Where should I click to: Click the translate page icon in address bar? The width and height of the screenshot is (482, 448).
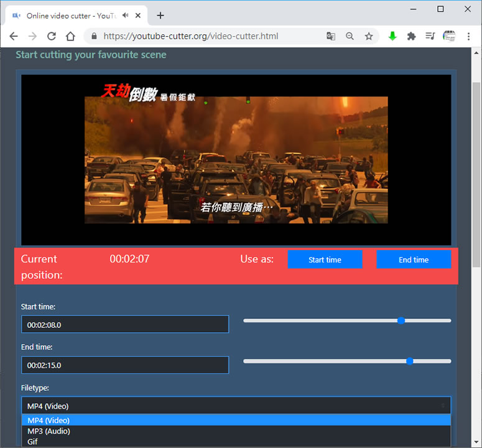[x=331, y=36]
